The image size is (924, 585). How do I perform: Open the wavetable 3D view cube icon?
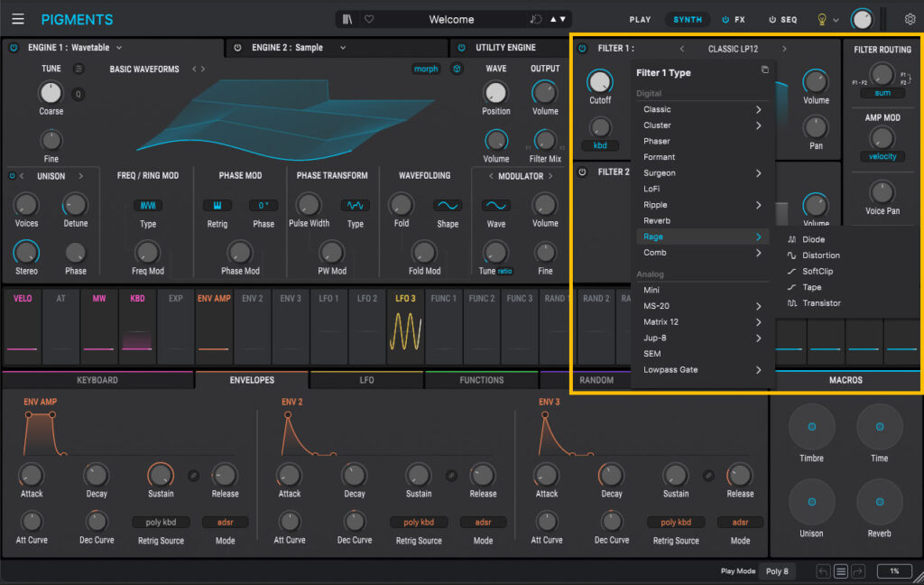coord(457,69)
